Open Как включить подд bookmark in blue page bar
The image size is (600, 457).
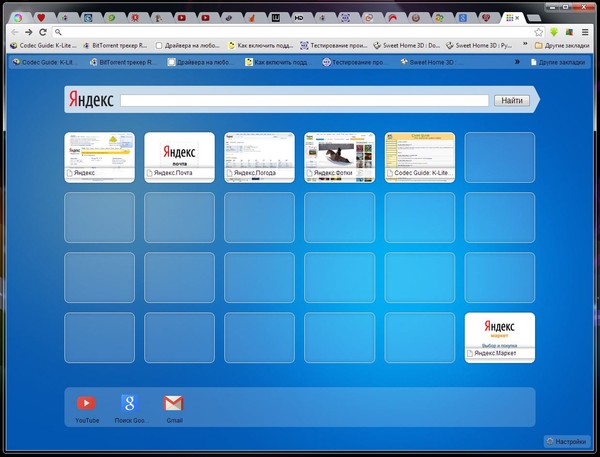(277, 62)
